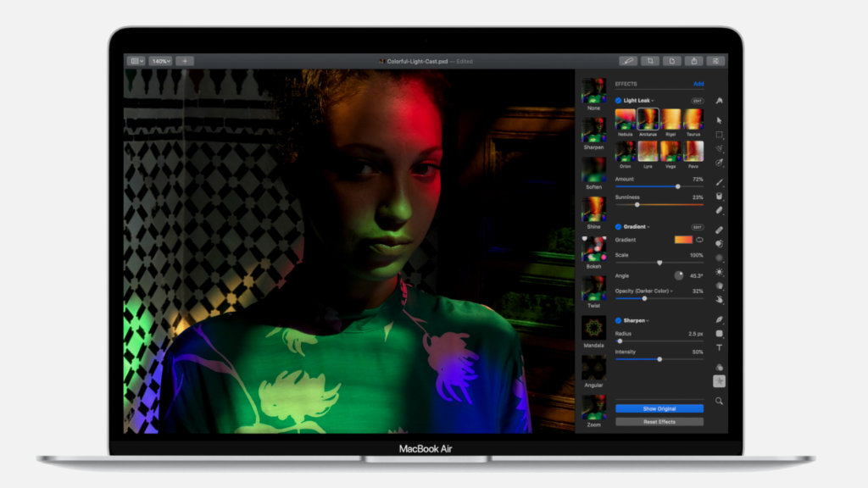Disable the Light Leak effect checkbox
Screen dimensions: 868x488
[618, 101]
